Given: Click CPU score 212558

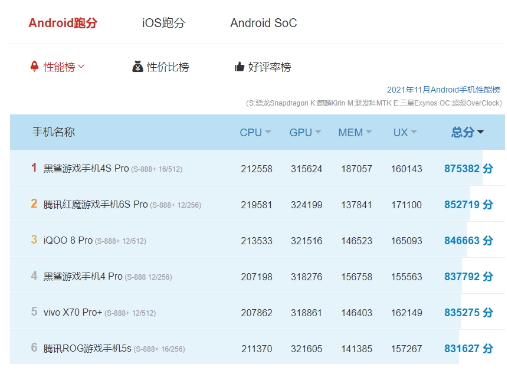Looking at the screenshot, I should pos(256,169).
